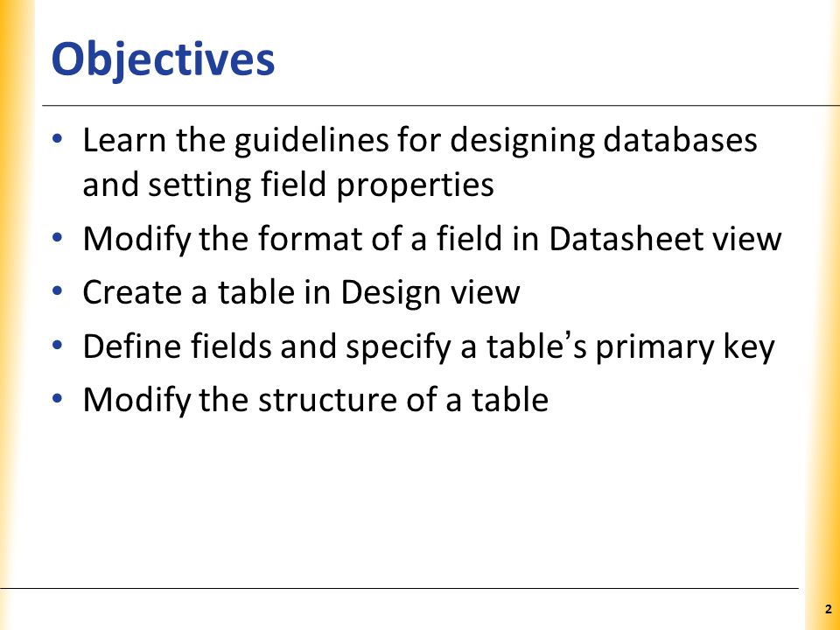Click the bullet dot before Create a table
Viewport: 840px width, 630px height.
[x=58, y=291]
